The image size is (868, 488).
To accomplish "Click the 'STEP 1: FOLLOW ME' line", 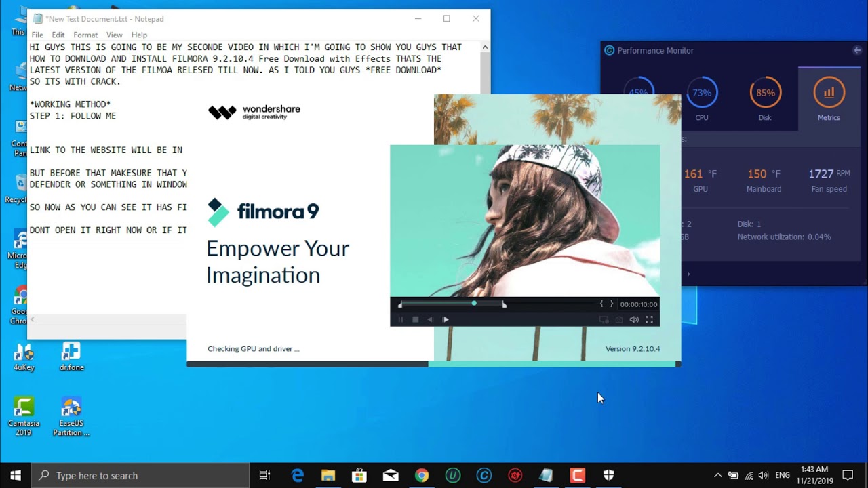I will pyautogui.click(x=73, y=116).
